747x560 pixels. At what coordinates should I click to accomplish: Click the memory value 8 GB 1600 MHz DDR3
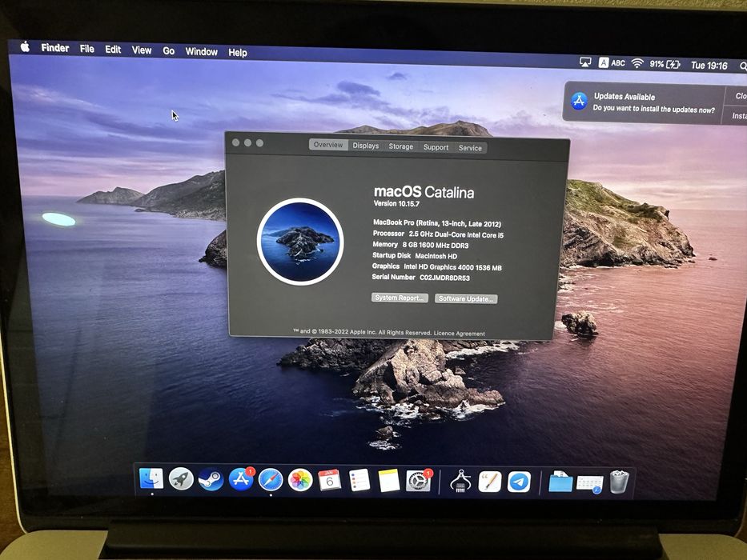[x=436, y=246]
